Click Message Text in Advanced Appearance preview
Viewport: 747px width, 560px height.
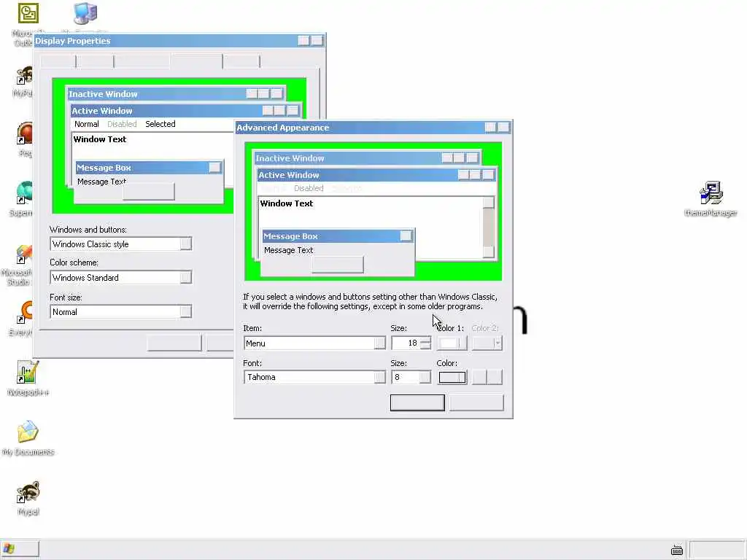click(x=288, y=250)
